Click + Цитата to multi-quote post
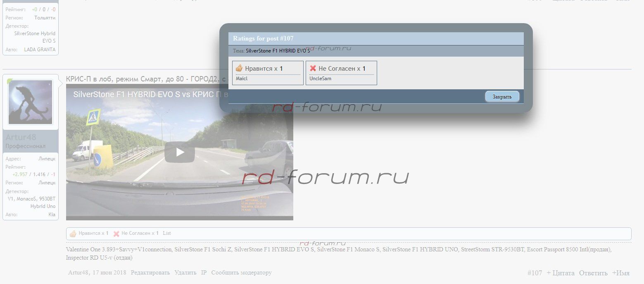 pyautogui.click(x=561, y=273)
